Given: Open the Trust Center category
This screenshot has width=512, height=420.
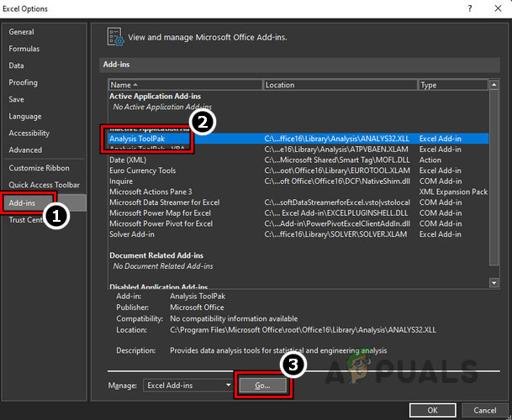Looking at the screenshot, I should (26, 220).
